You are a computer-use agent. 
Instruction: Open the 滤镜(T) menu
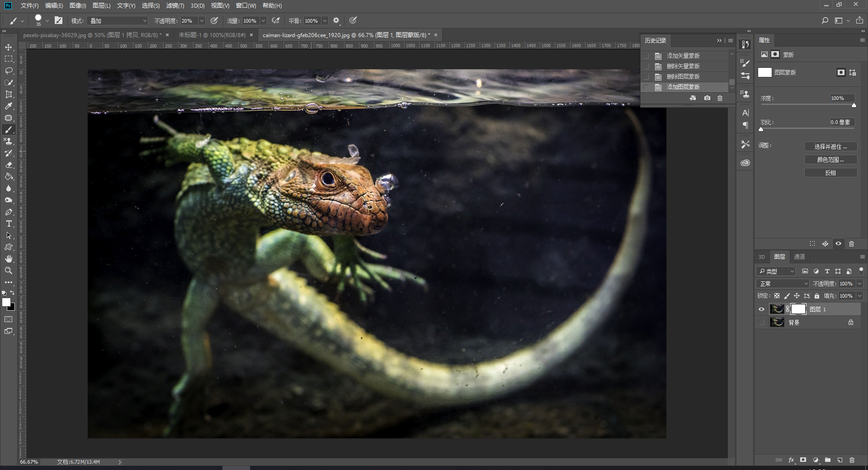[175, 5]
